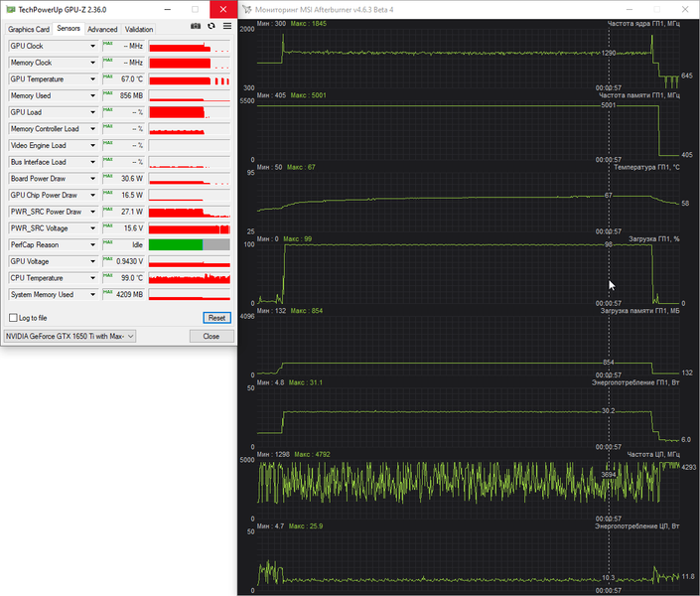Click the MSI Afterburner title bar icon

(247, 9)
